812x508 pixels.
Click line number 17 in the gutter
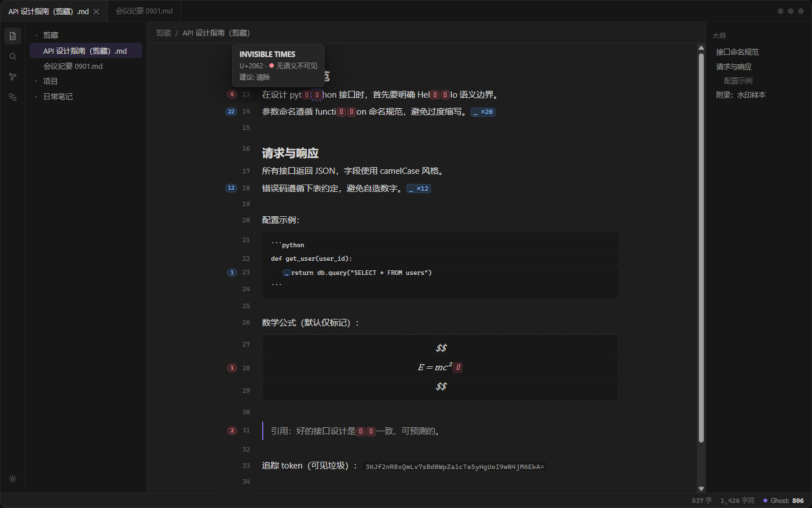[246, 171]
